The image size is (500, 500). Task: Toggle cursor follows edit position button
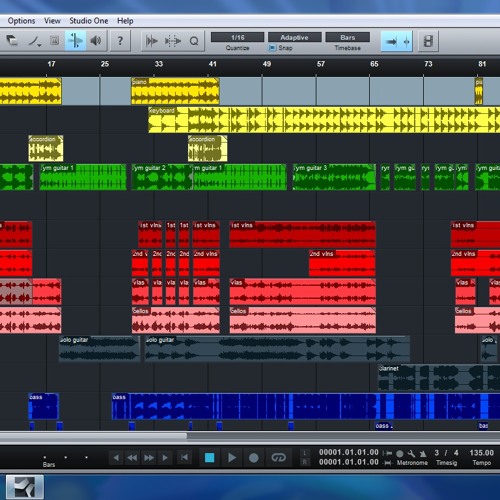pos(406,42)
